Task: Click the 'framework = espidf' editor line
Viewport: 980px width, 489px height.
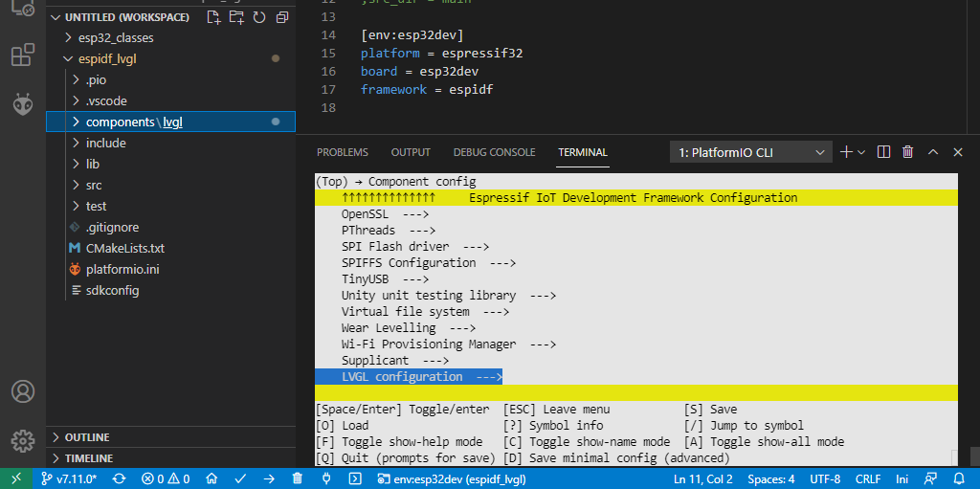Action: click(x=427, y=89)
